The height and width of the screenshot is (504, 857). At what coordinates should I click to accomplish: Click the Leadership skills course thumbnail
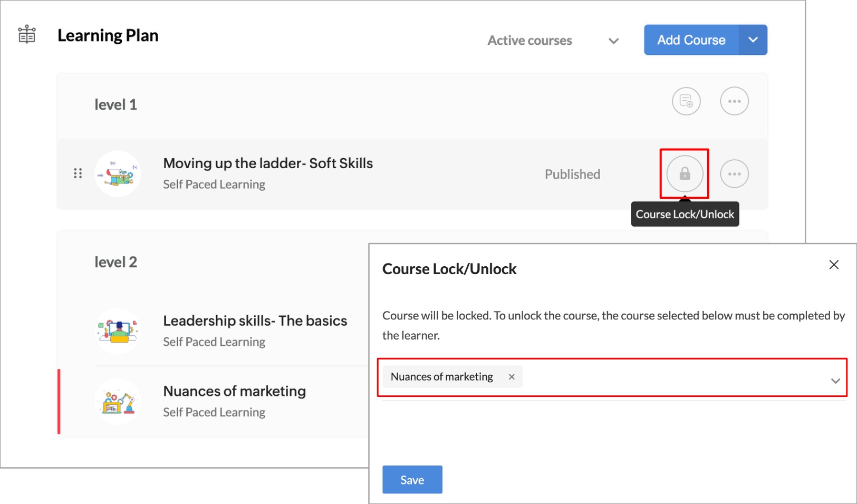[x=118, y=331]
